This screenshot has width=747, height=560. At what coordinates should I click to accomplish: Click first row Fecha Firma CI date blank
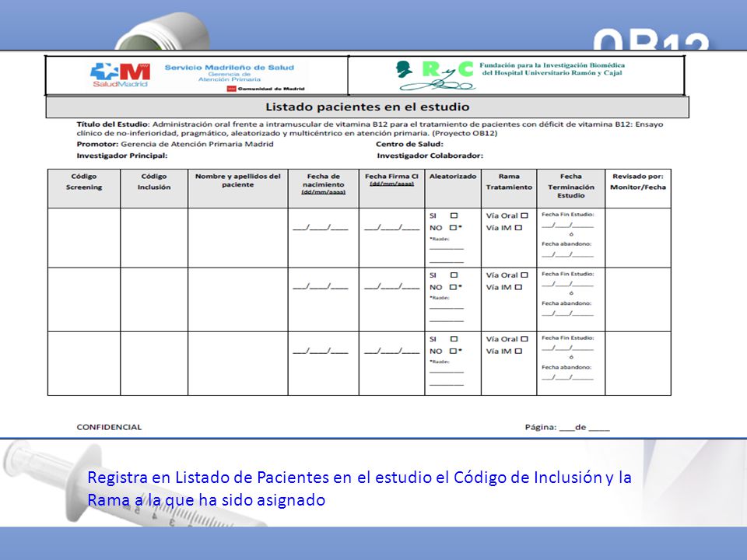coord(391,228)
